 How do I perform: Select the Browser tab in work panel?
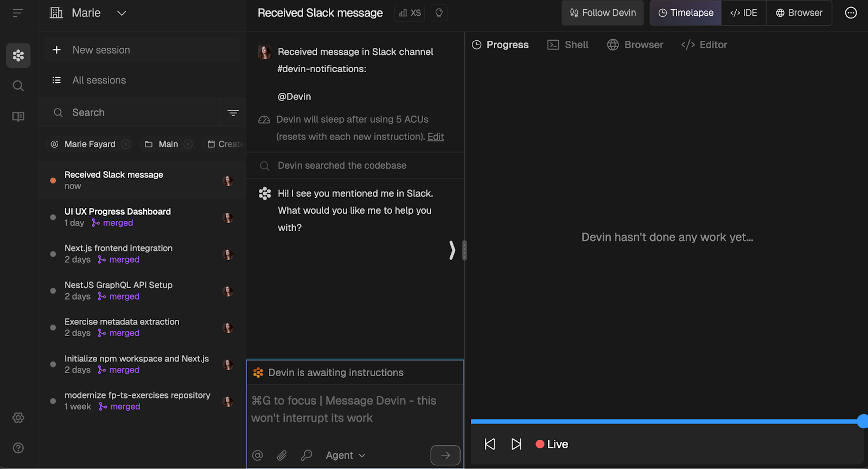(x=635, y=45)
